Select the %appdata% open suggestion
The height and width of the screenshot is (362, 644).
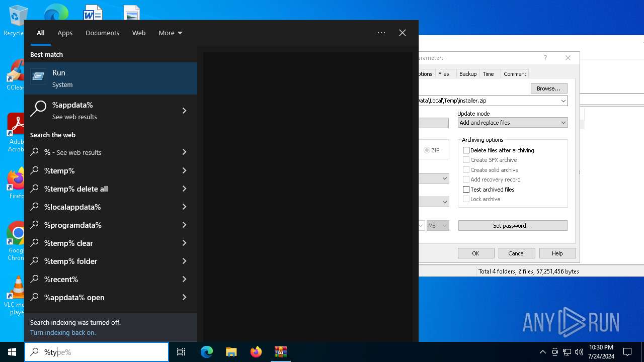[111, 298]
